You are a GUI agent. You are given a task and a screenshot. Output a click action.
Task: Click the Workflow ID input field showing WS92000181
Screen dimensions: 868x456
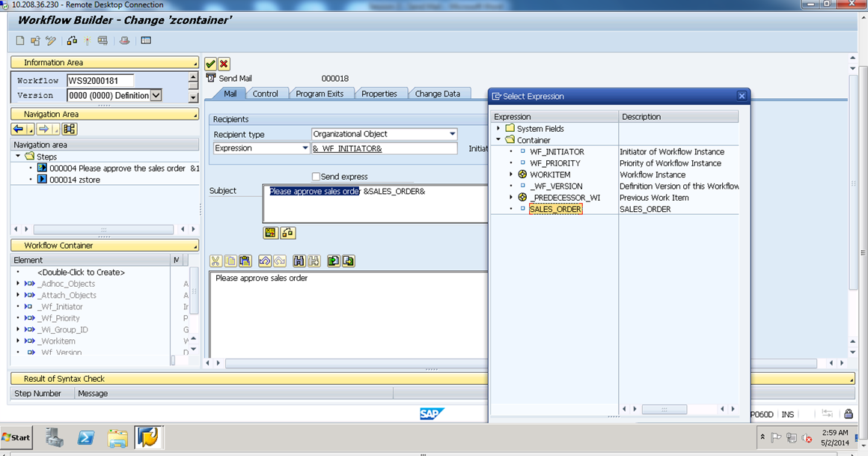point(101,80)
